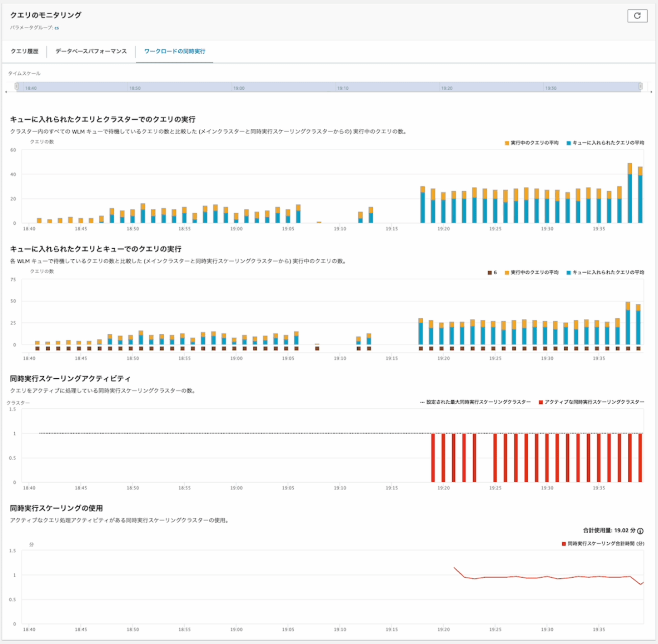Toggle 実行中のクエリの平均 legend in the cluster chart
The image size is (658, 644).
[x=532, y=143]
